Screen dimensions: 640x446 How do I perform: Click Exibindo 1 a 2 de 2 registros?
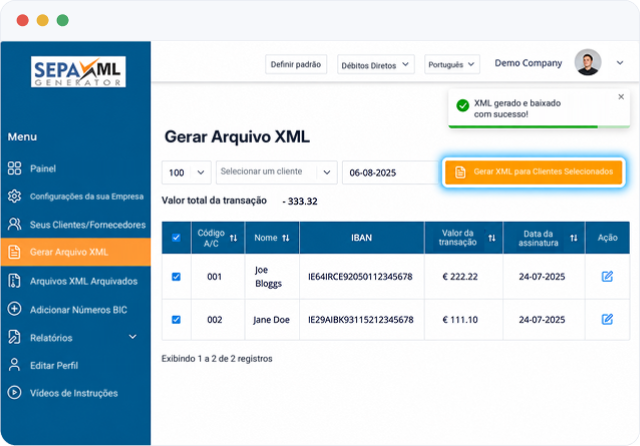(217, 359)
